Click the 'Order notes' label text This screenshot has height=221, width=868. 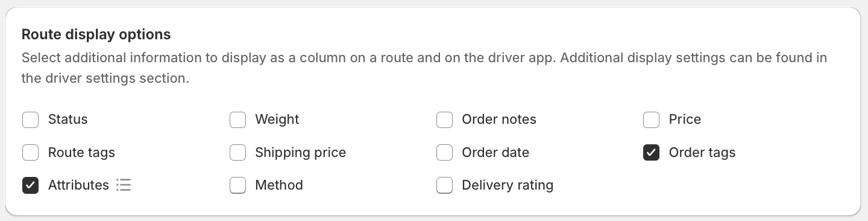pyautogui.click(x=499, y=120)
